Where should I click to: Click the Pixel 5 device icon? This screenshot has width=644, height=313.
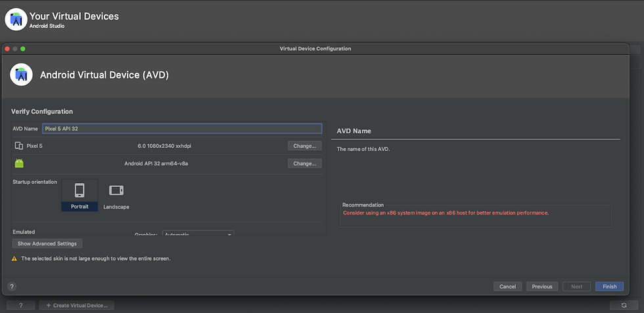tap(19, 146)
